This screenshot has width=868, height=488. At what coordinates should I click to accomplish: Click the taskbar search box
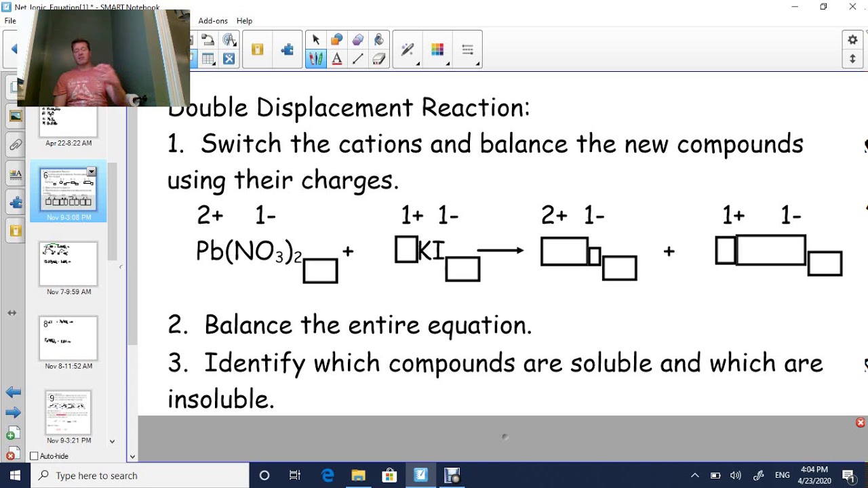(140, 475)
